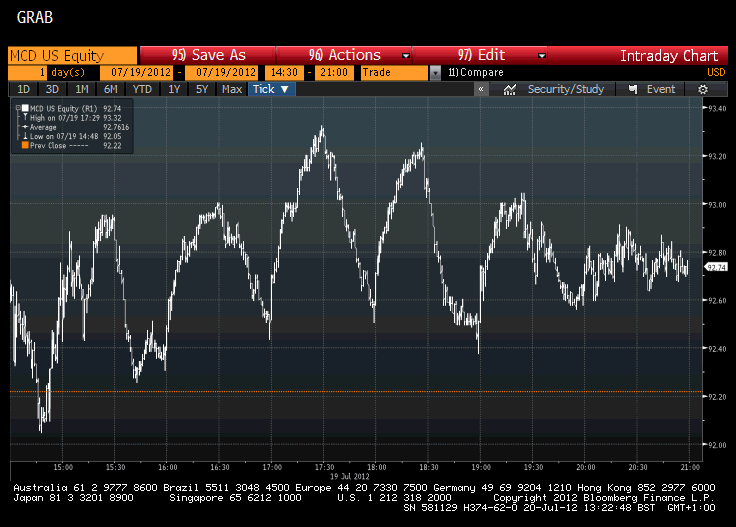
Task: Open the Actions dropdown arrow
Action: (406, 55)
